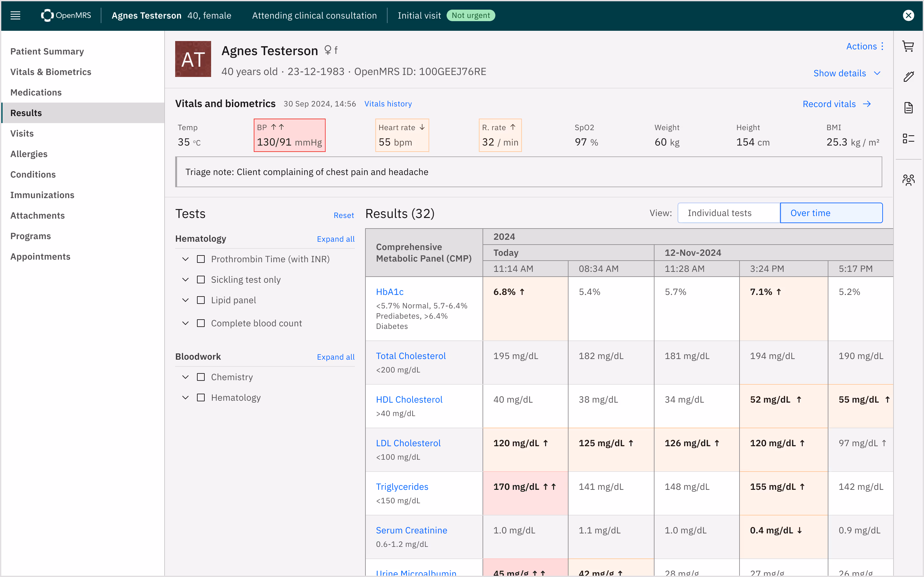
Task: Check the Prothrombin Time (with INR) test
Action: 201,259
